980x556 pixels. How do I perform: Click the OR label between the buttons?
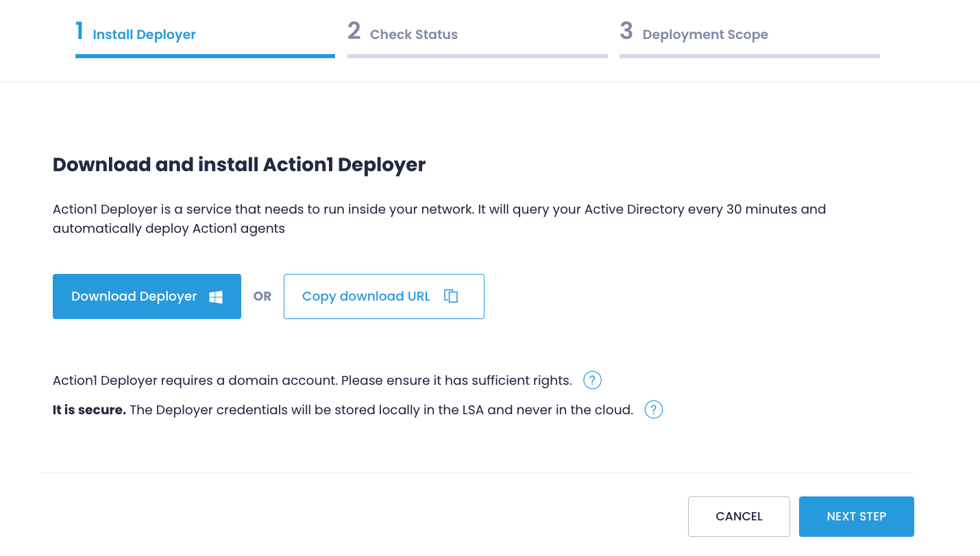262,296
